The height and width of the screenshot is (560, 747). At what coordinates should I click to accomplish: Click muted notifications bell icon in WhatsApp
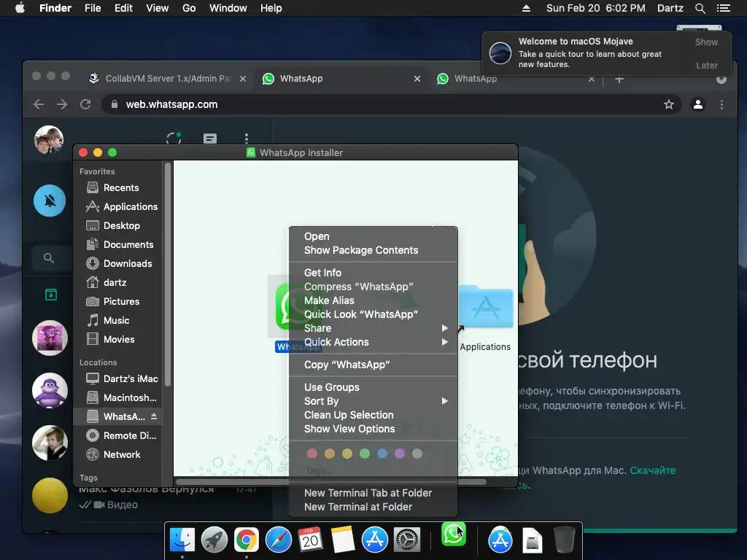pos(50,201)
